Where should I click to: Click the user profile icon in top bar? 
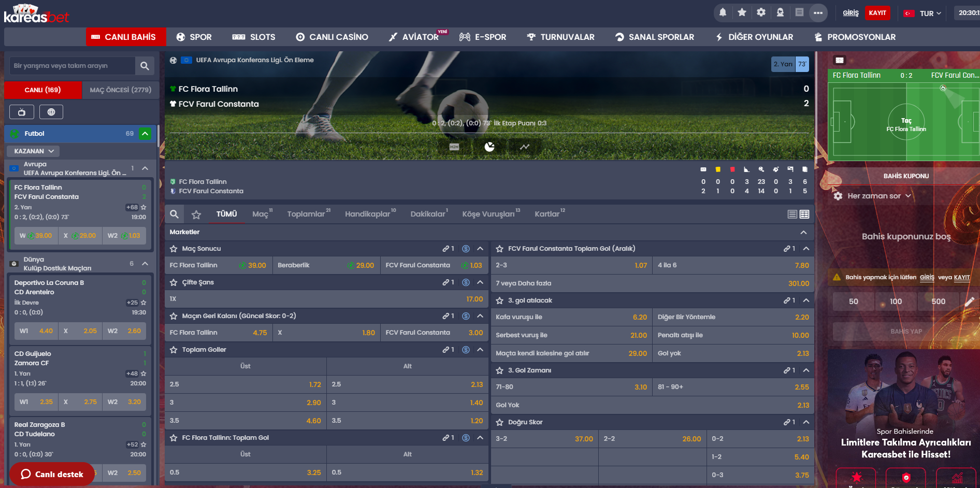point(780,12)
